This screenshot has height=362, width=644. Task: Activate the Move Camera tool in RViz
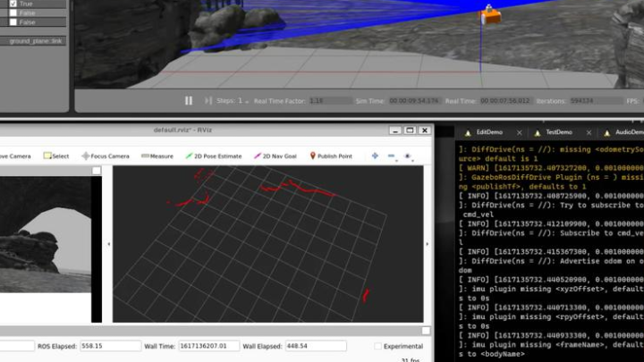click(15, 156)
